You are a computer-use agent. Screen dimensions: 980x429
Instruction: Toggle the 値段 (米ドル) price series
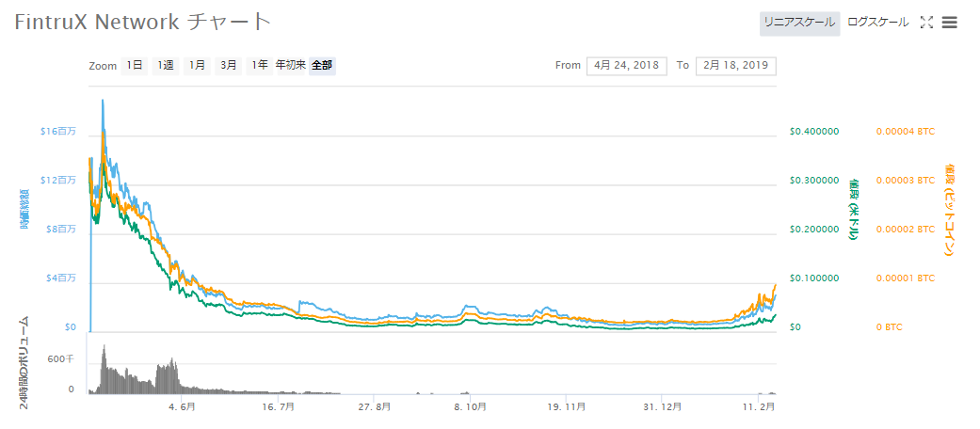click(852, 209)
